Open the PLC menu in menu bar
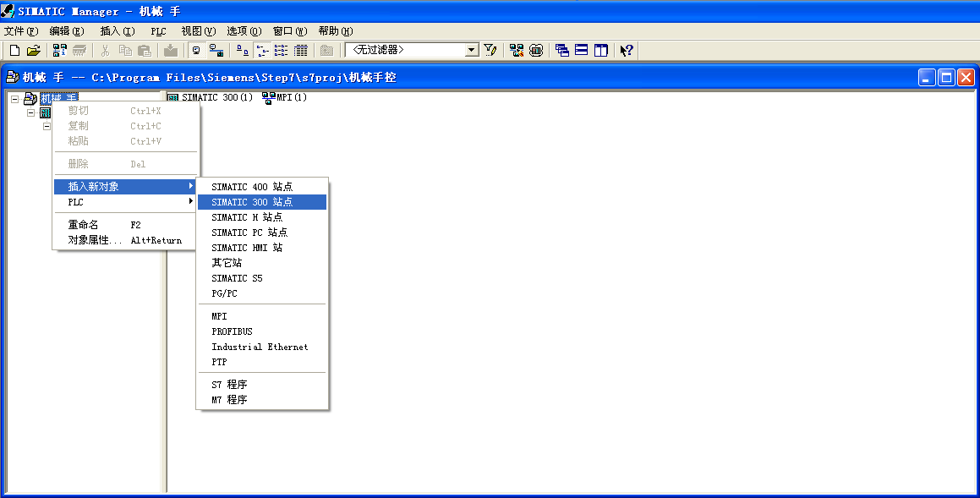 (158, 31)
